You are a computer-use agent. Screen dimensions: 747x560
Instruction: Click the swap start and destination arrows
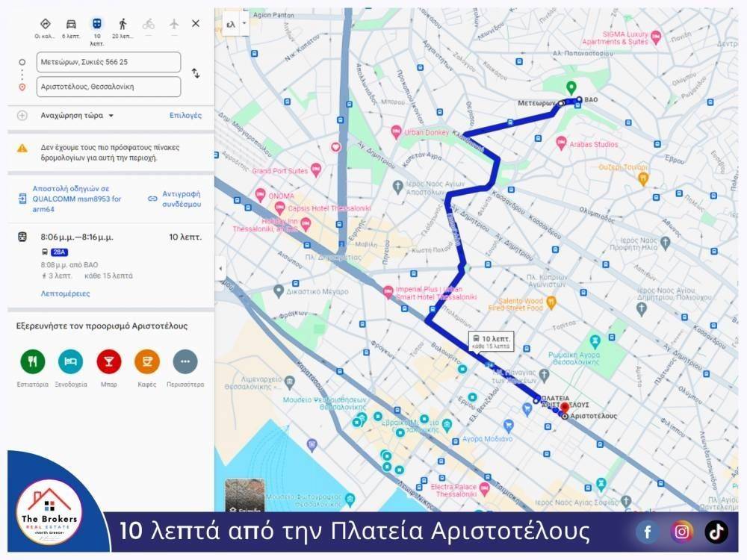pos(196,73)
